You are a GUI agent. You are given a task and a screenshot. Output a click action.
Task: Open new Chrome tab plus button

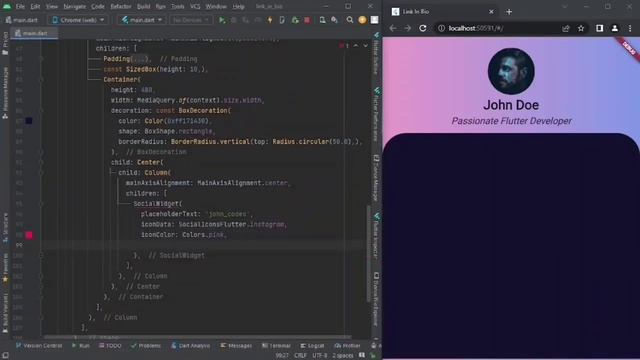pyautogui.click(x=509, y=11)
